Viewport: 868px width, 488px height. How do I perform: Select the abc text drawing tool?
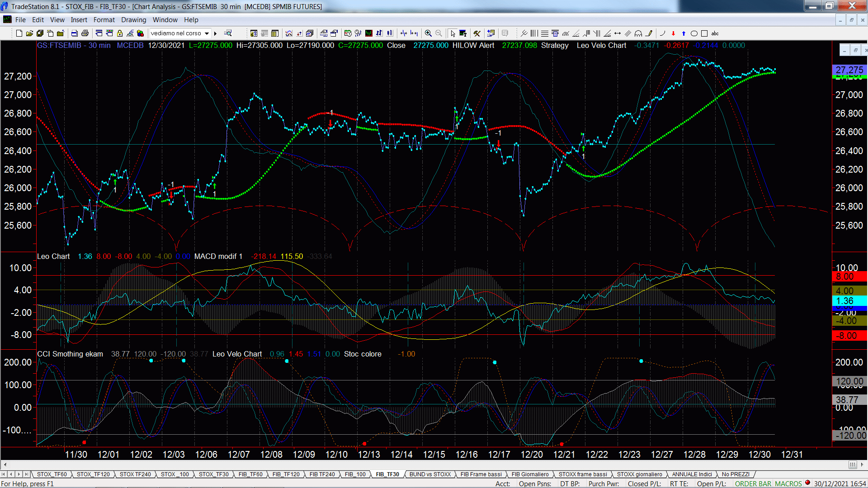pos(715,33)
